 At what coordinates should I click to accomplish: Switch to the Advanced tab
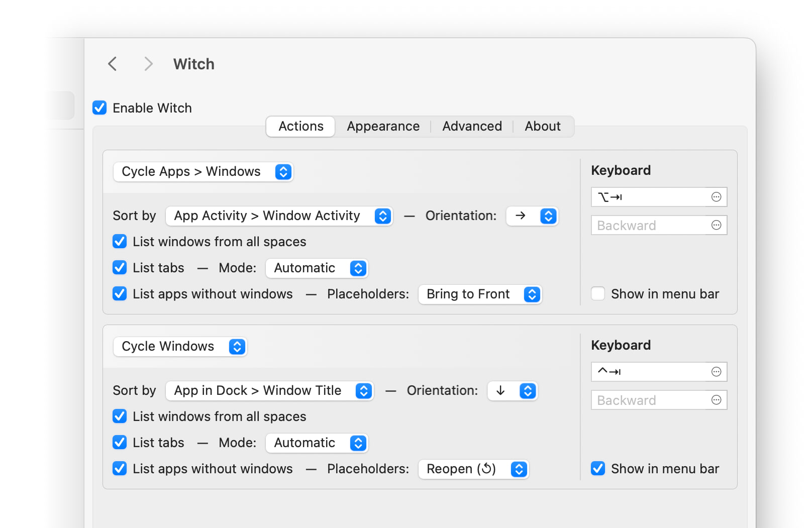(472, 126)
